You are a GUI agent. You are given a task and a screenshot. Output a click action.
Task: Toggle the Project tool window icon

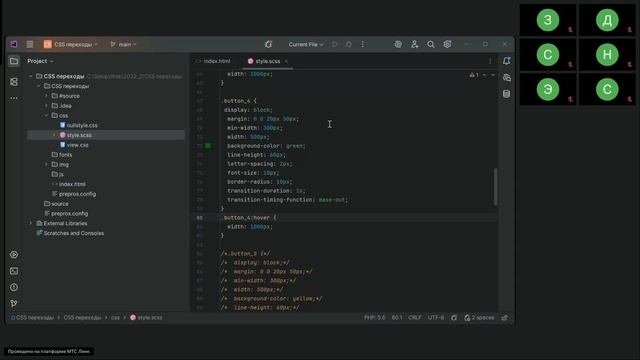click(14, 61)
